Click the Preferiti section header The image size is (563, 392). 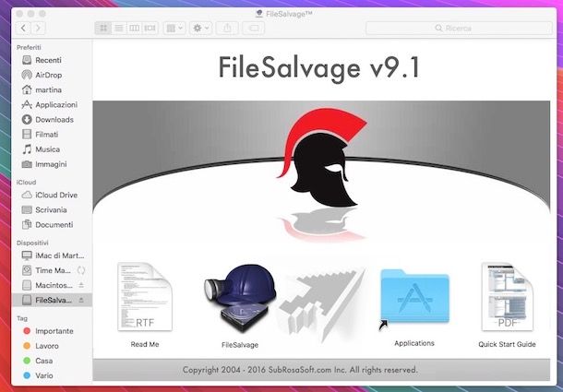(29, 47)
